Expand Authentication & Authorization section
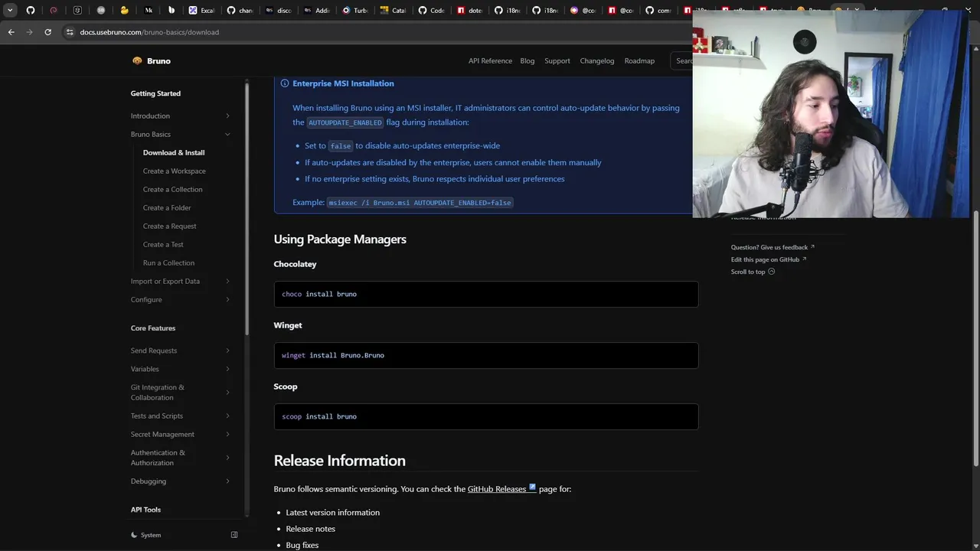This screenshot has width=980, height=551. pyautogui.click(x=181, y=458)
